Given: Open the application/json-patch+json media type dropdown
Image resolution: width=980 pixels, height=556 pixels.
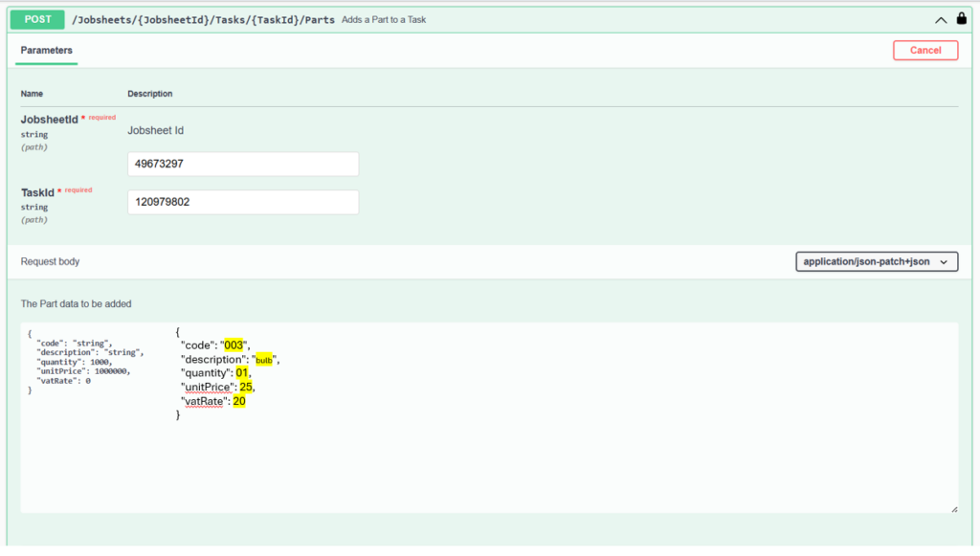Looking at the screenshot, I should (877, 261).
